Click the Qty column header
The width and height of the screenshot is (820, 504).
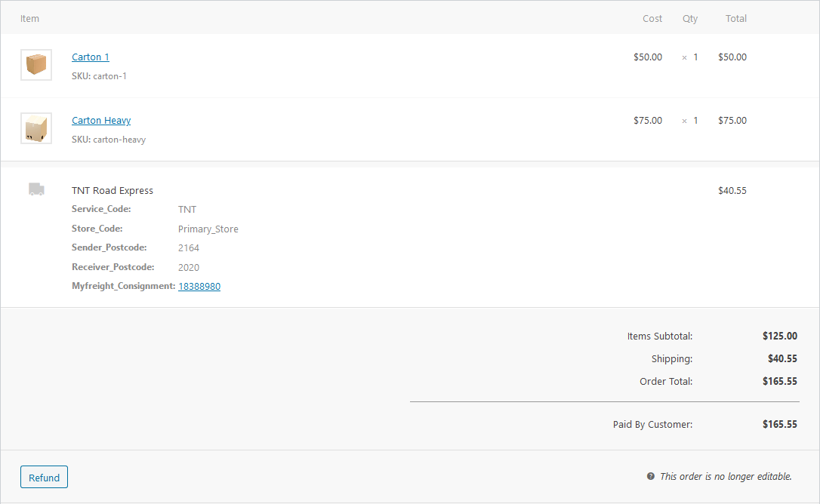689,18
